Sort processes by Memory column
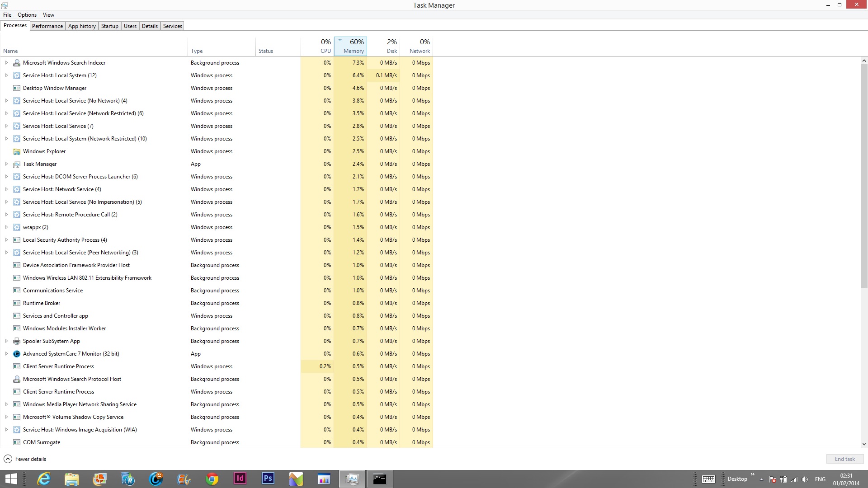868x488 pixels. 350,46
